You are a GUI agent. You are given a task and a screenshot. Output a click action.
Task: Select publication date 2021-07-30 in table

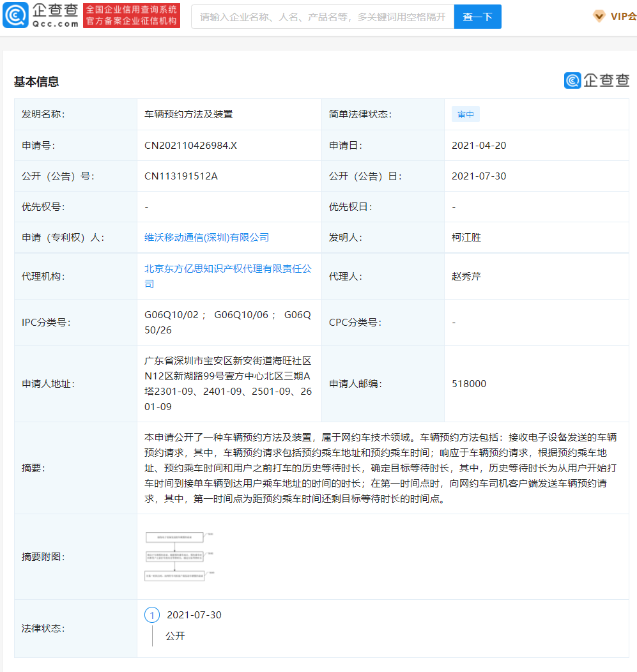(479, 176)
